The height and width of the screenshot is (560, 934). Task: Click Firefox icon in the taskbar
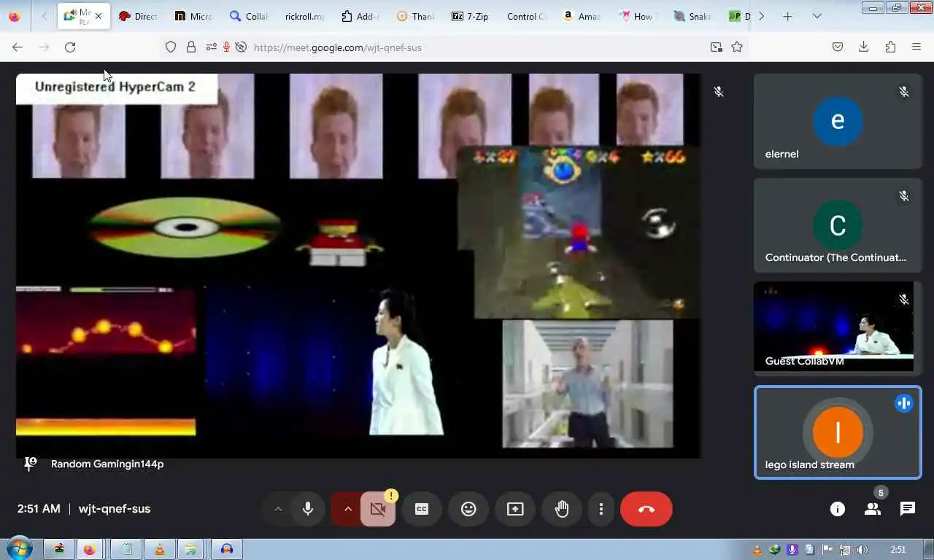point(89,549)
